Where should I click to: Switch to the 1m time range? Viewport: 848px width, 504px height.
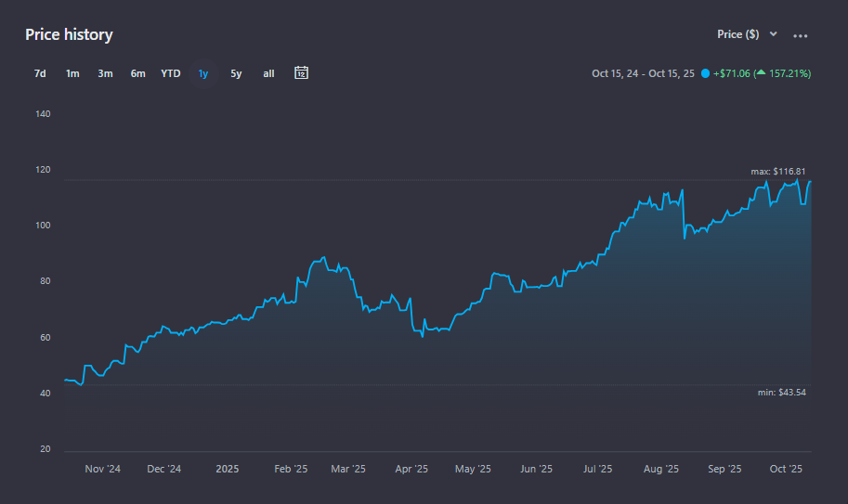click(x=72, y=73)
